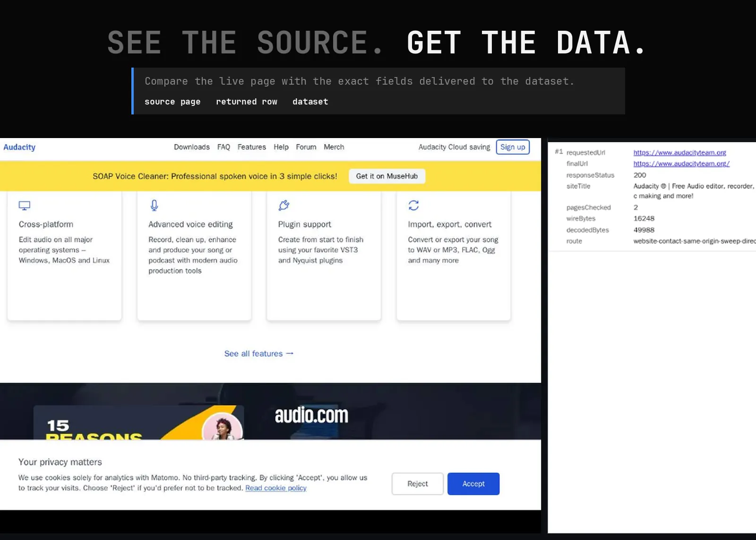756x540 pixels.
Task: Click the wireBytes value 16248
Action: [x=644, y=218]
